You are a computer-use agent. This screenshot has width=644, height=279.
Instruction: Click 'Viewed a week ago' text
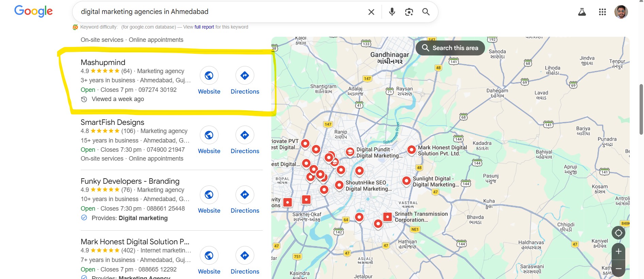point(118,99)
